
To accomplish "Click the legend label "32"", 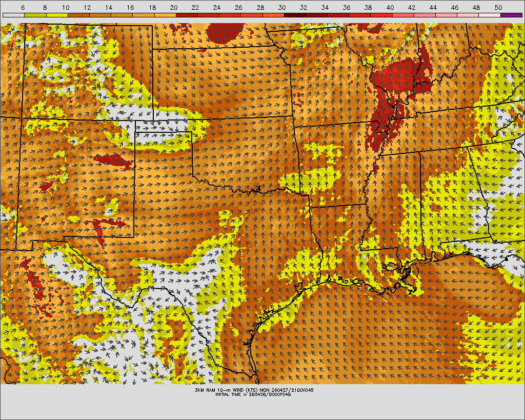I will (x=304, y=8).
